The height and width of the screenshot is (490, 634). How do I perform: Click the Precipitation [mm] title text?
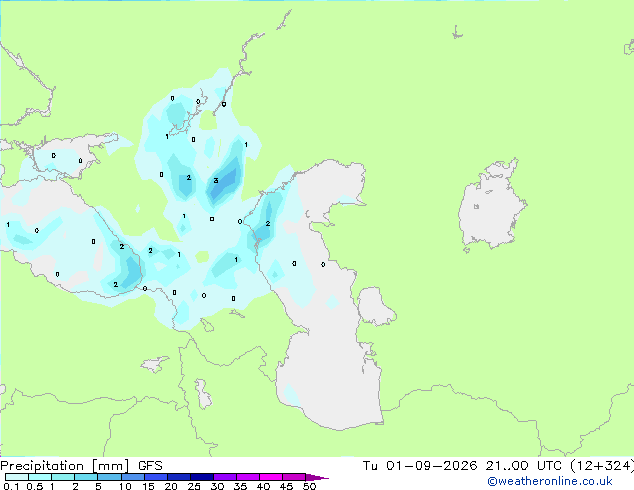point(65,466)
